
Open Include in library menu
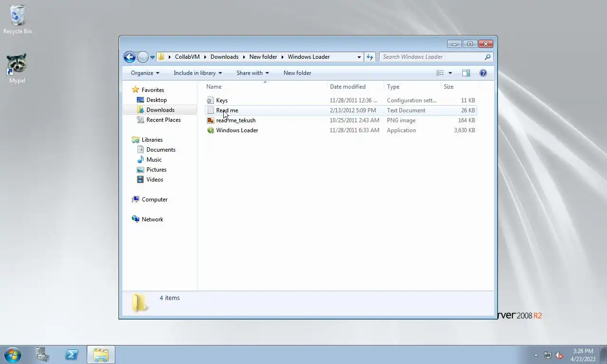coord(198,73)
